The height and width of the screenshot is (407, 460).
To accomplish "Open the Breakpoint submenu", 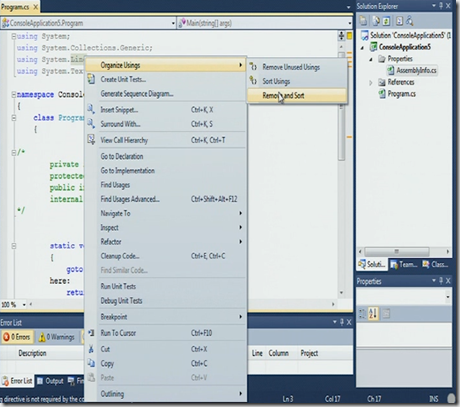I will (x=166, y=316).
